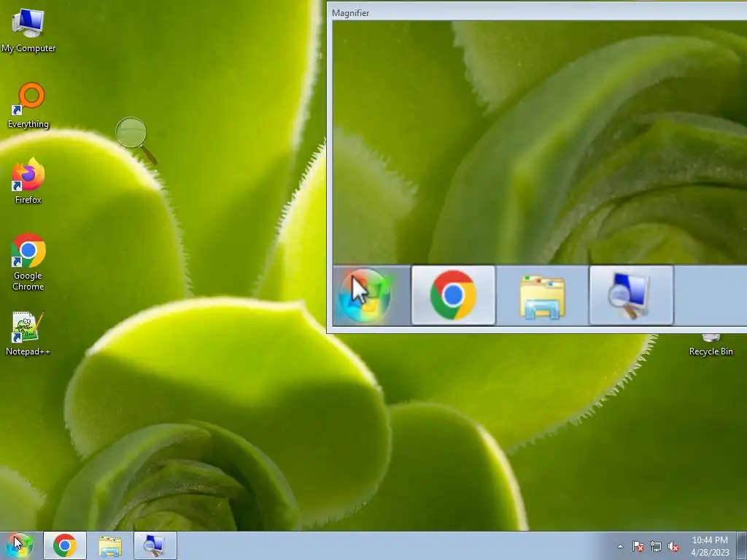Click the floating magnifying glass icon
This screenshot has width=747, height=560.
(x=136, y=140)
